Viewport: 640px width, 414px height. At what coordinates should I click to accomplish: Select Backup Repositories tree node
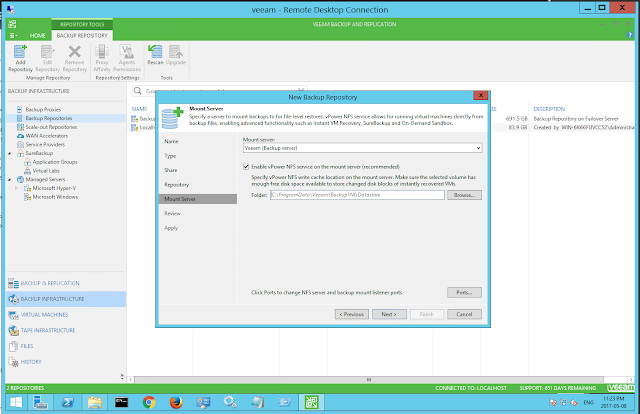49,118
